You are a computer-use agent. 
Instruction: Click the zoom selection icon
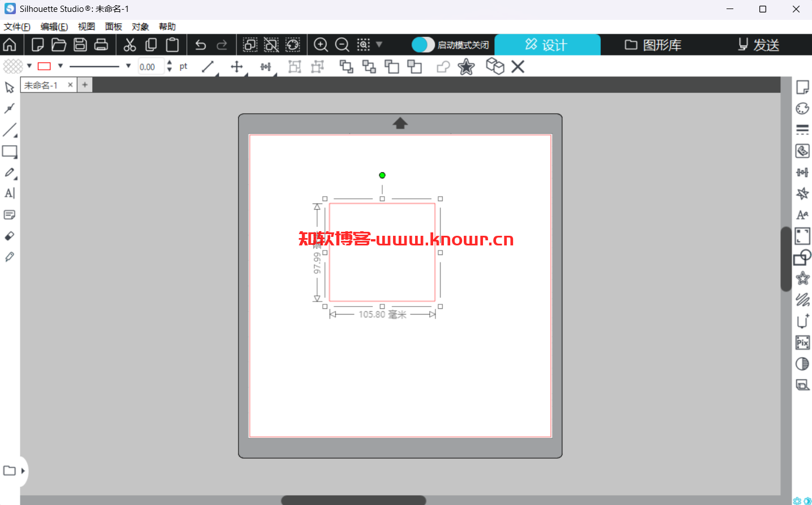[x=364, y=45]
